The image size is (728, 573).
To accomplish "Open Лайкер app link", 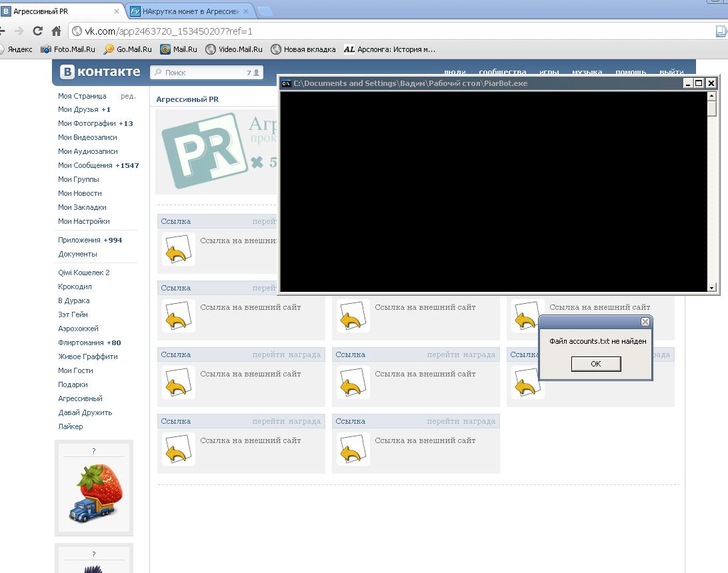I will pyautogui.click(x=71, y=426).
